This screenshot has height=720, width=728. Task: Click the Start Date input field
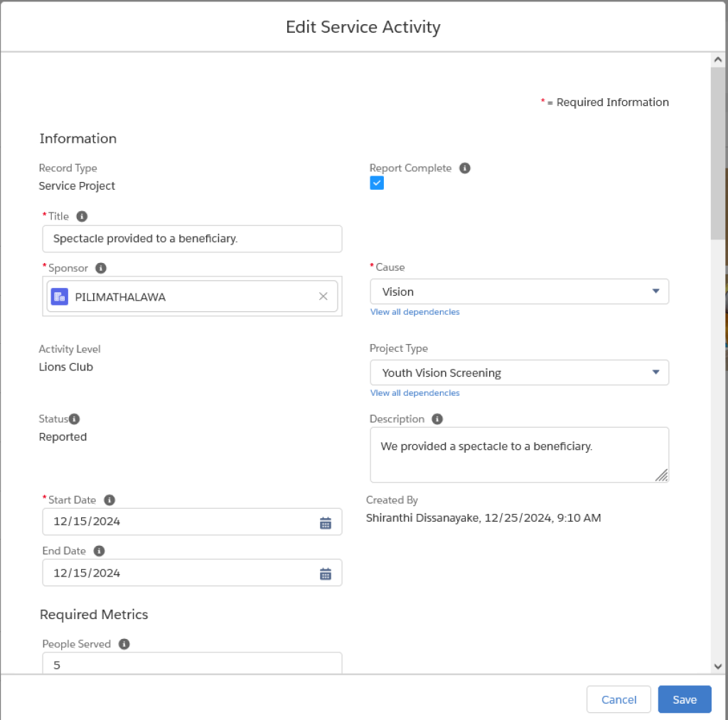click(192, 522)
